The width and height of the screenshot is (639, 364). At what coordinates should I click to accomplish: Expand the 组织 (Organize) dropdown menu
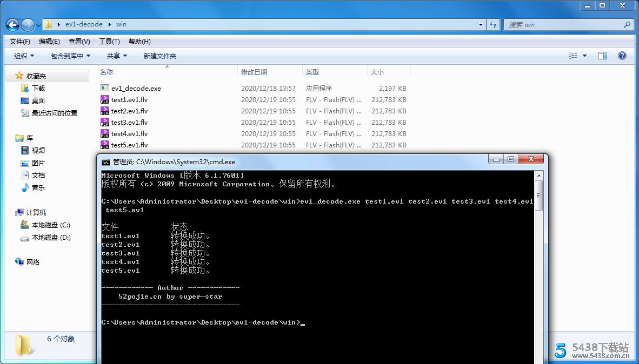point(24,56)
